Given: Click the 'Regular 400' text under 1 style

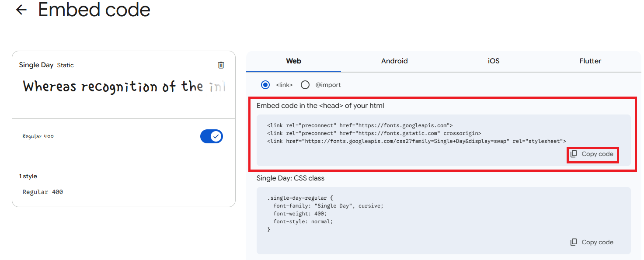Looking at the screenshot, I should (43, 192).
